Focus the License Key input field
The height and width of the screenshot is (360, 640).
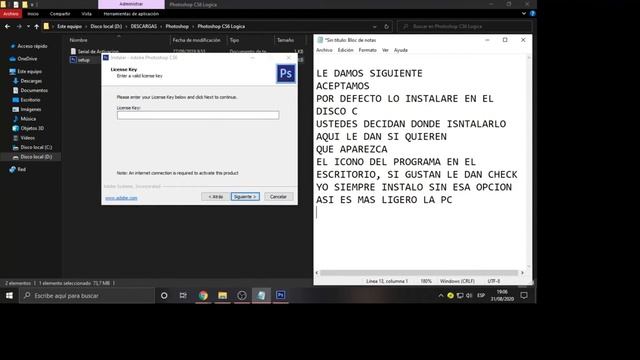tap(198, 115)
